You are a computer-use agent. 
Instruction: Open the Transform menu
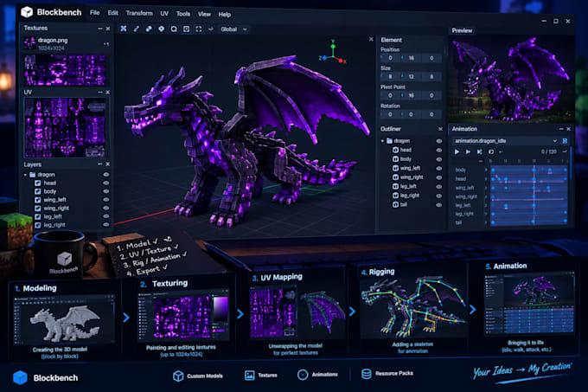[x=139, y=13]
